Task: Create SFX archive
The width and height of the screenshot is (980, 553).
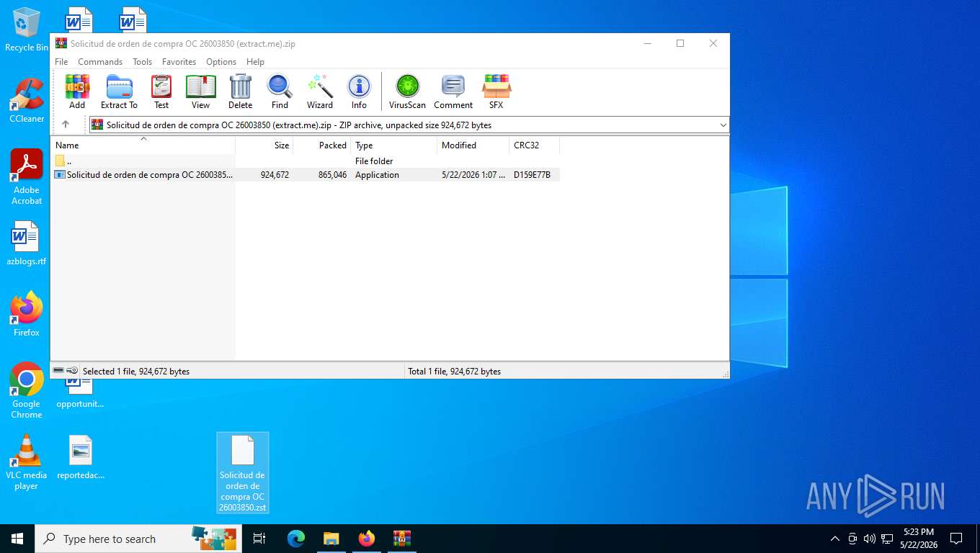Action: coord(496,91)
